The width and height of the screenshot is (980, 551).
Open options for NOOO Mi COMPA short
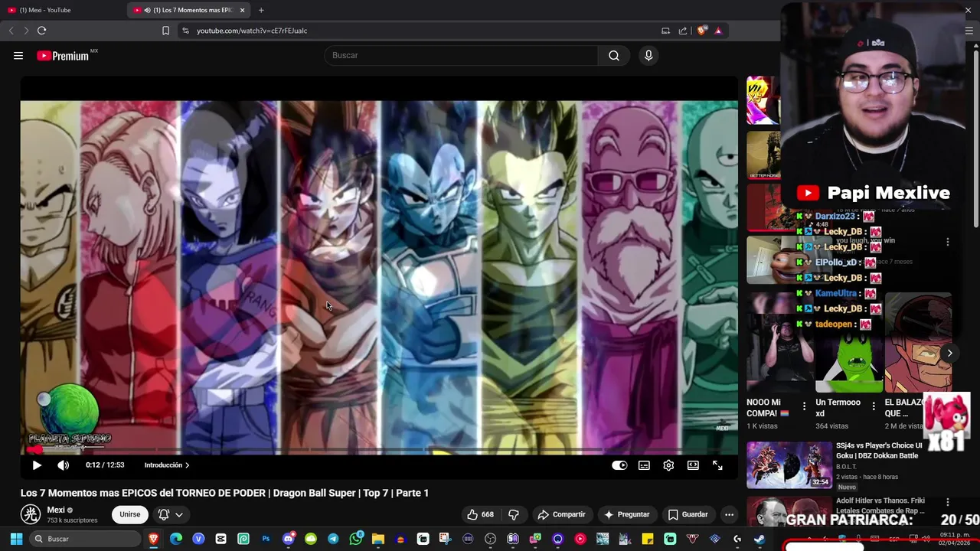[804, 406]
